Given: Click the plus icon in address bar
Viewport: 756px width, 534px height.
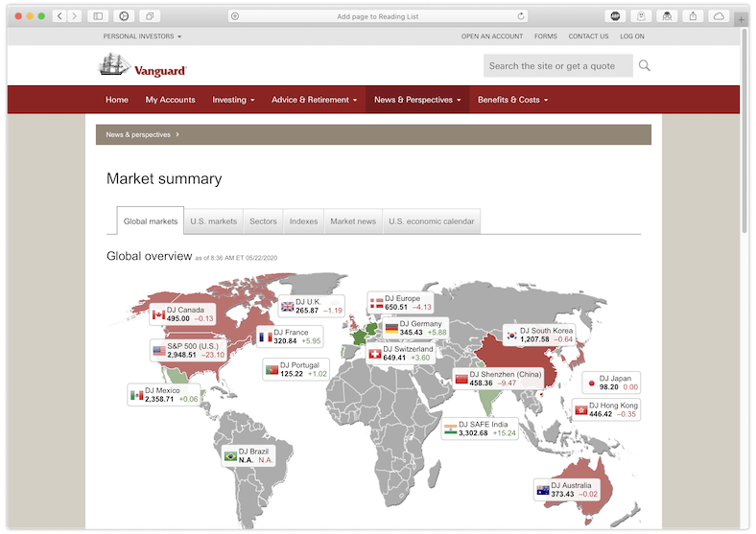Looking at the screenshot, I should coord(235,16).
